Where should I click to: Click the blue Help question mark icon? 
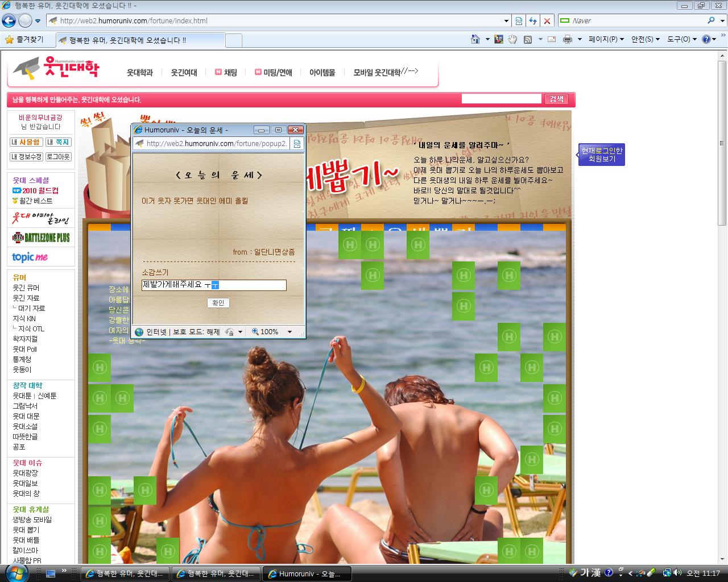[706, 39]
